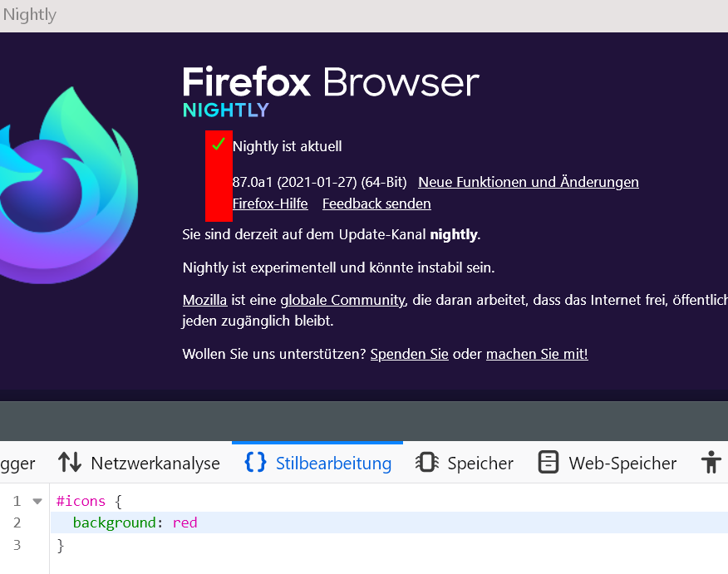Open the Speicher tab
The image size is (728, 574).
[464, 463]
